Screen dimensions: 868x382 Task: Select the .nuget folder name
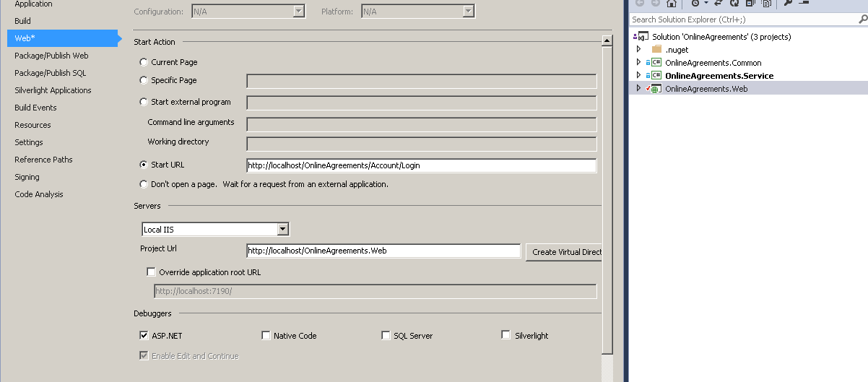677,50
